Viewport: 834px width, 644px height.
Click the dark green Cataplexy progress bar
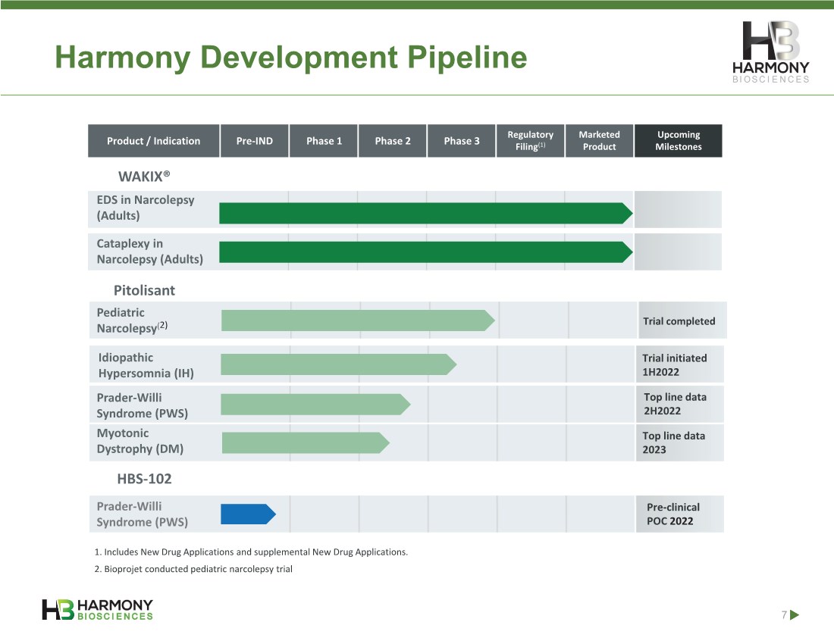[x=425, y=252]
